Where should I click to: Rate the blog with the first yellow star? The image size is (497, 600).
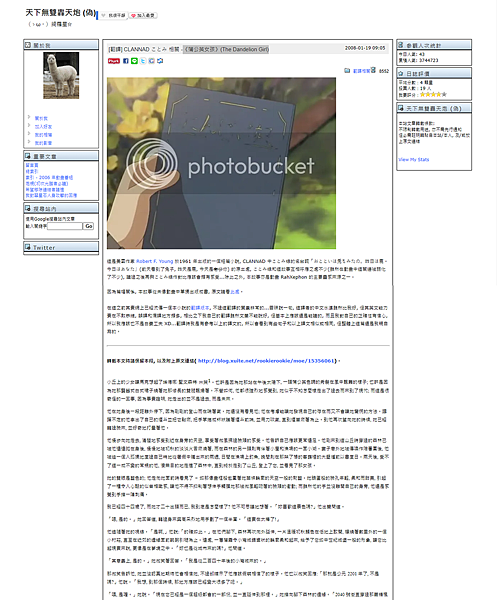pos(423,95)
